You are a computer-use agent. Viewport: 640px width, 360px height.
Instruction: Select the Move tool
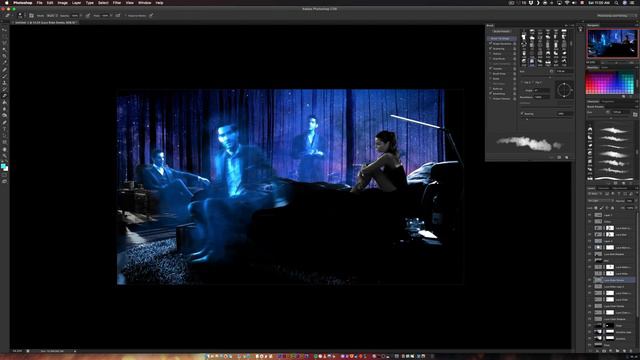[x=4, y=29]
